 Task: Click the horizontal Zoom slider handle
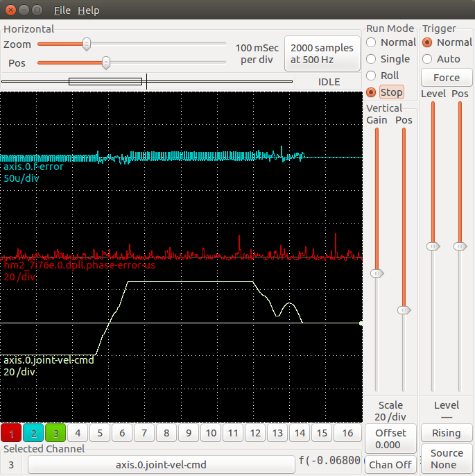(x=87, y=44)
